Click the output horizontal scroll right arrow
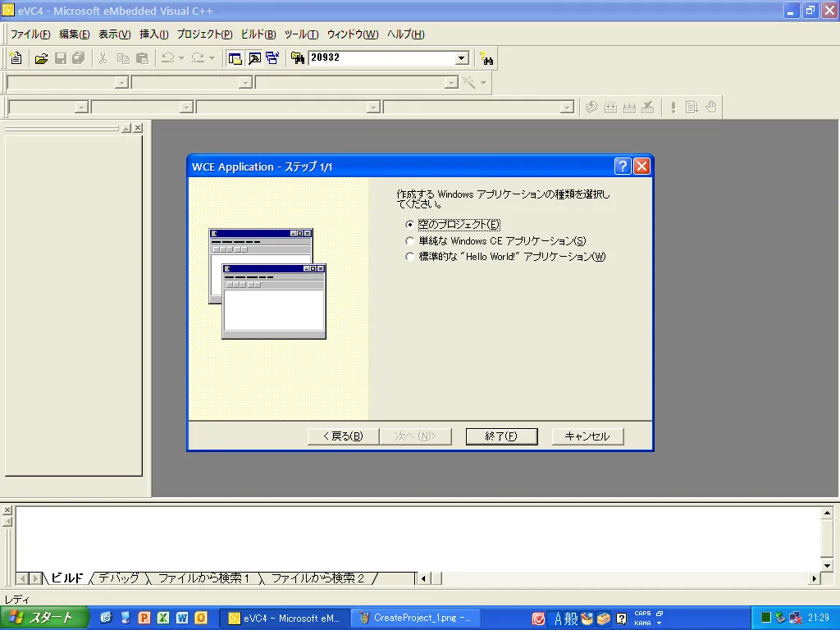This screenshot has height=630, width=840. 815,578
